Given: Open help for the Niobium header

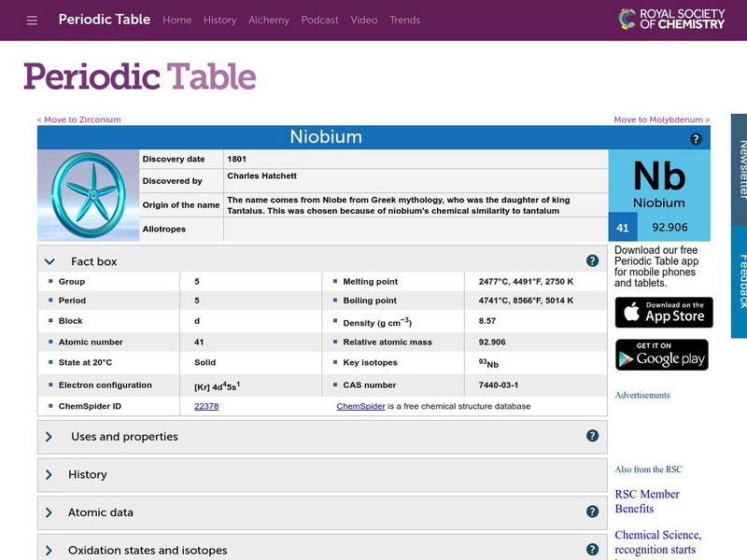Looking at the screenshot, I should (694, 139).
